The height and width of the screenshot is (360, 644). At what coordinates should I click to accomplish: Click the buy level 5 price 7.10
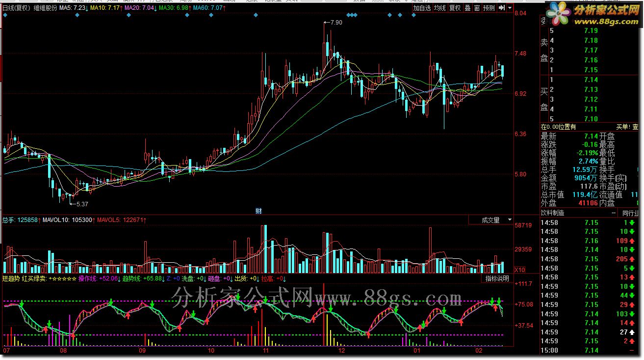point(591,119)
